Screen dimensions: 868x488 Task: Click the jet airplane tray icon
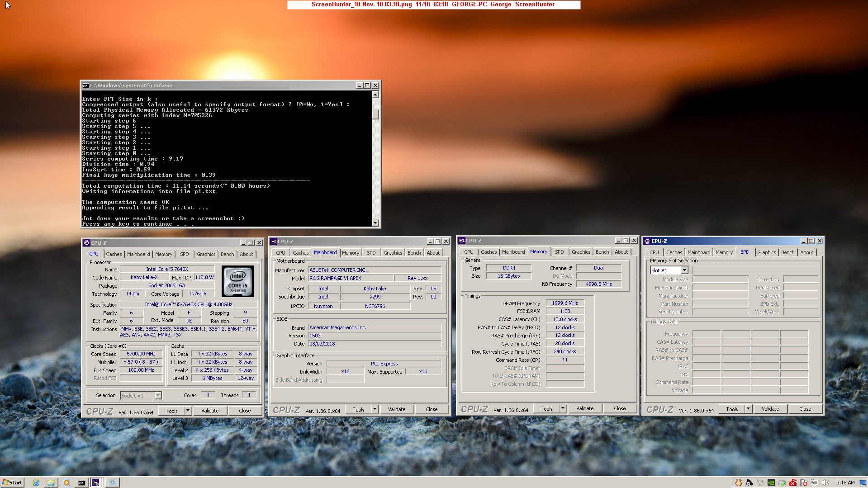760,483
